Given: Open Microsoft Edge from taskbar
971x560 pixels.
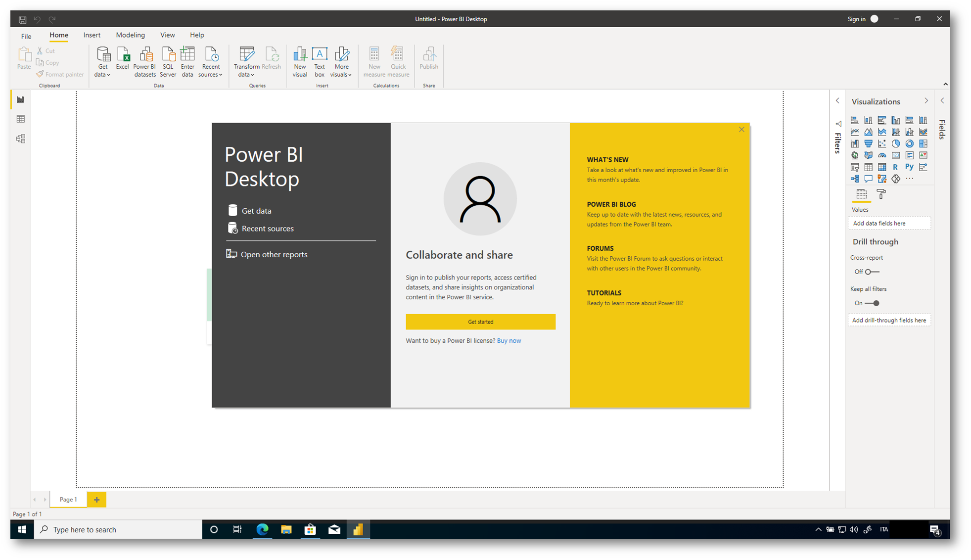Looking at the screenshot, I should click(262, 529).
